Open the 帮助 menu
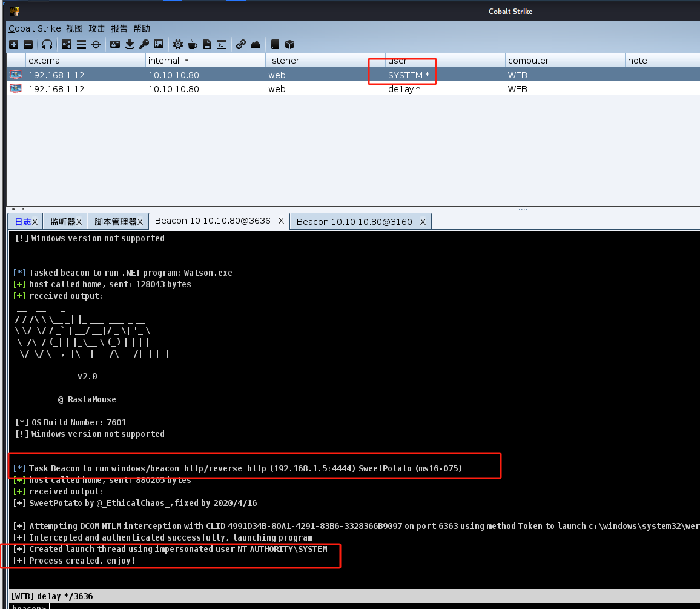The height and width of the screenshot is (609, 700). coord(142,28)
